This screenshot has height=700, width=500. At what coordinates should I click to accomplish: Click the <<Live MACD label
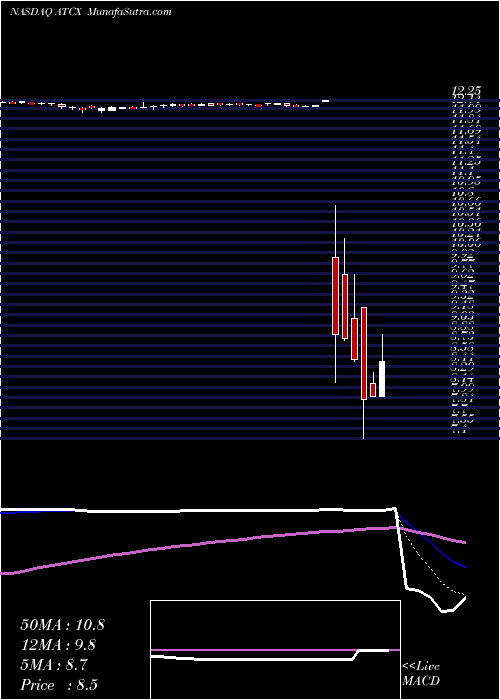tap(421, 674)
